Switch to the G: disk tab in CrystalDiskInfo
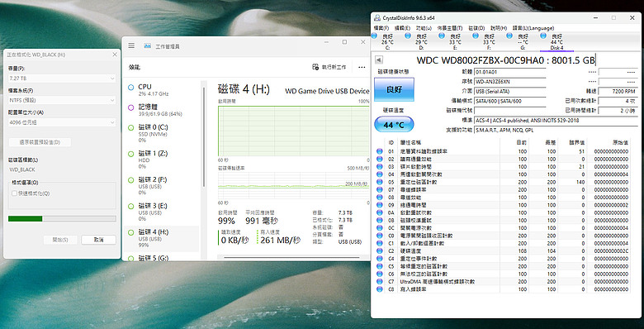This screenshot has height=329, width=644. click(x=522, y=42)
